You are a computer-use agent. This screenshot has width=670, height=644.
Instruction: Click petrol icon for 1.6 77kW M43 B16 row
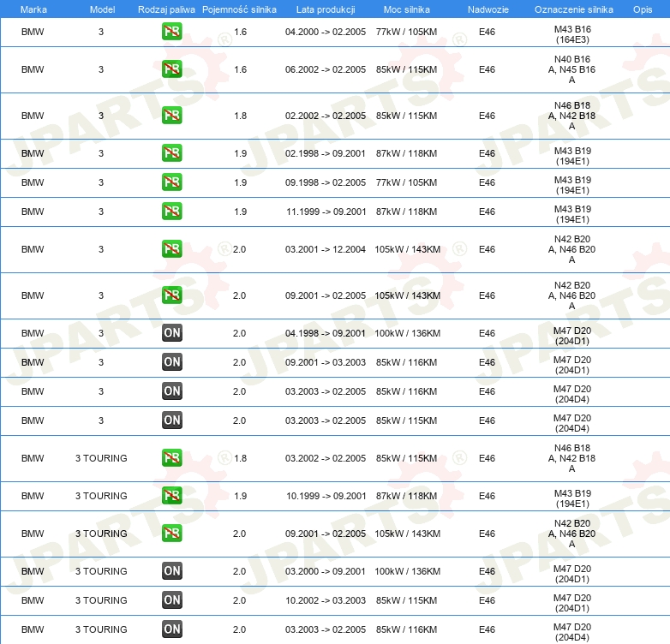[171, 32]
